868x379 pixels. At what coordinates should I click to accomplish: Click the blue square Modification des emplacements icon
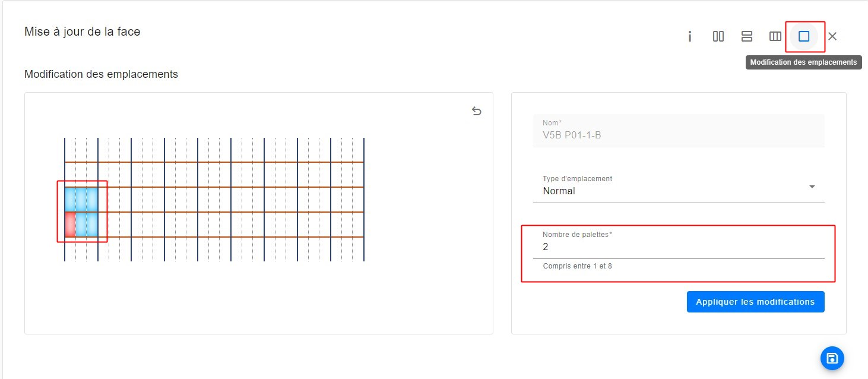804,37
